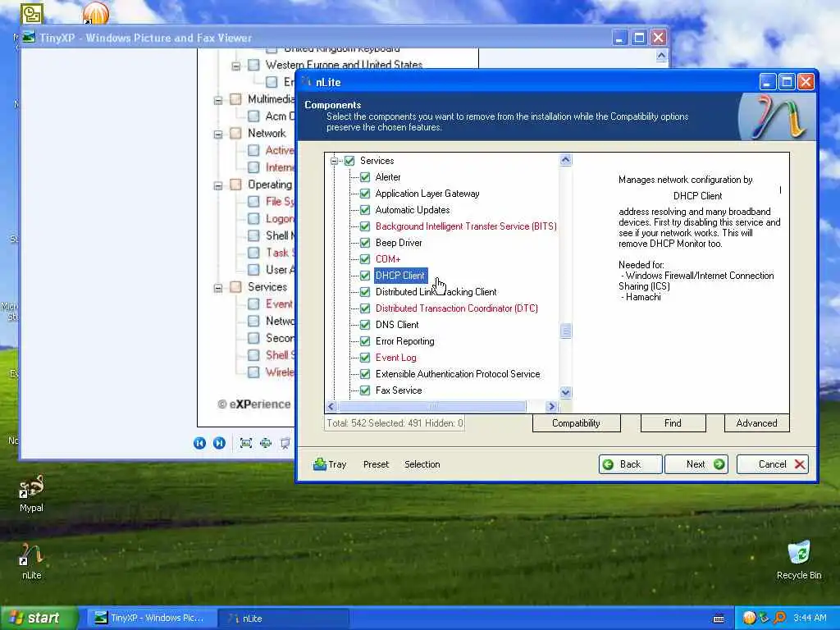This screenshot has width=840, height=630.
Task: Click the horizontal scrollbar right arrow
Action: pos(552,407)
